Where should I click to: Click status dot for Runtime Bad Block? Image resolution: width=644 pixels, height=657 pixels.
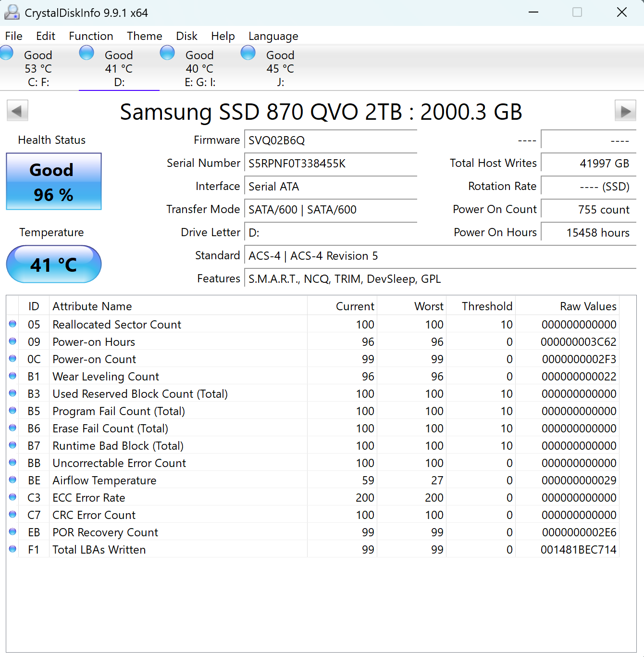(12, 445)
